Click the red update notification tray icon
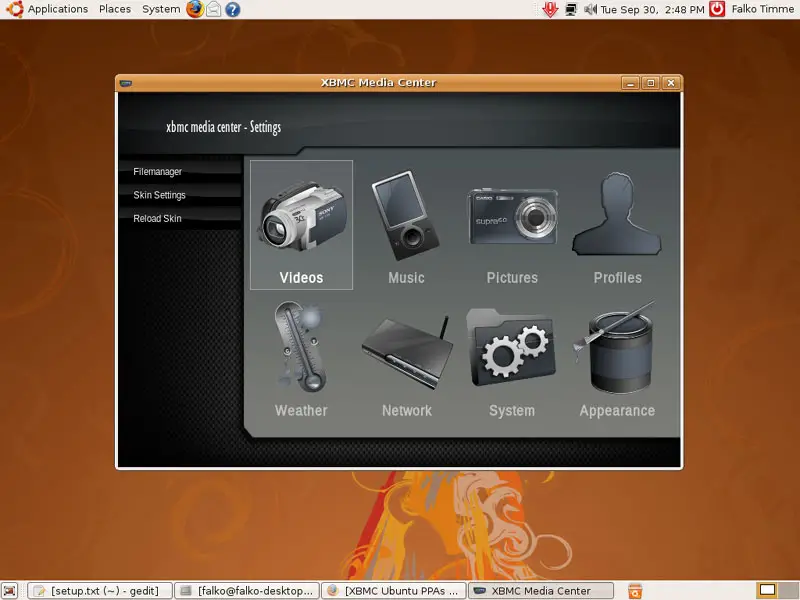 point(550,9)
